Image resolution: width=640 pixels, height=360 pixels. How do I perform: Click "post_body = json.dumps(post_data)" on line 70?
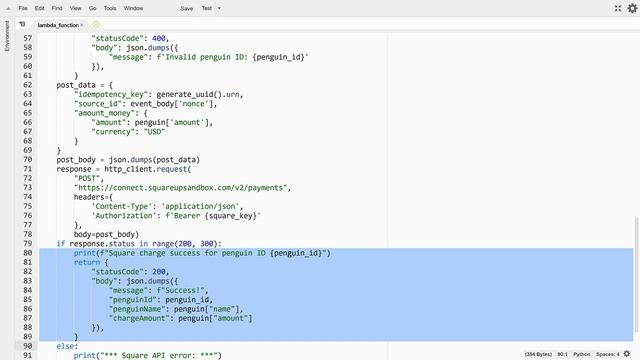(128, 160)
